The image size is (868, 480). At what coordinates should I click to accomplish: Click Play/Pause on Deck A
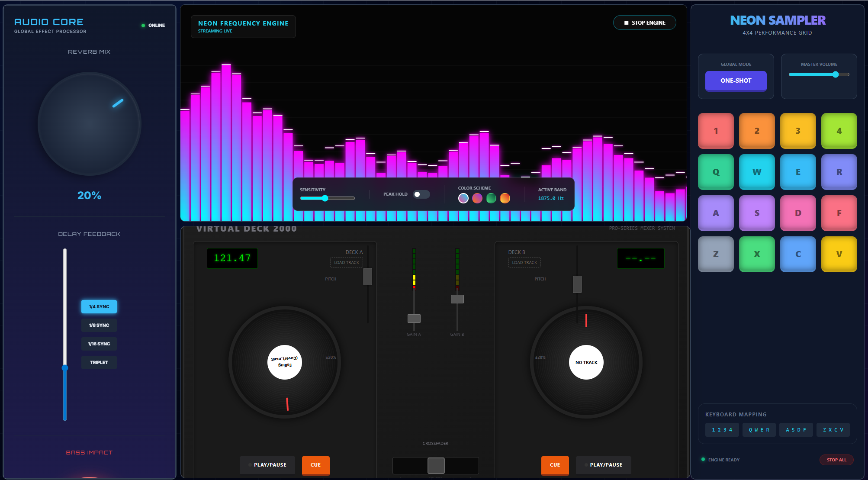tap(267, 465)
